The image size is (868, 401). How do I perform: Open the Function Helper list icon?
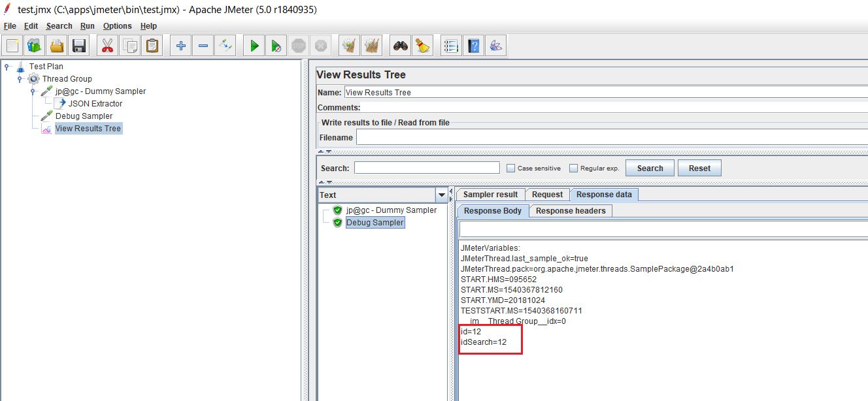(x=451, y=46)
